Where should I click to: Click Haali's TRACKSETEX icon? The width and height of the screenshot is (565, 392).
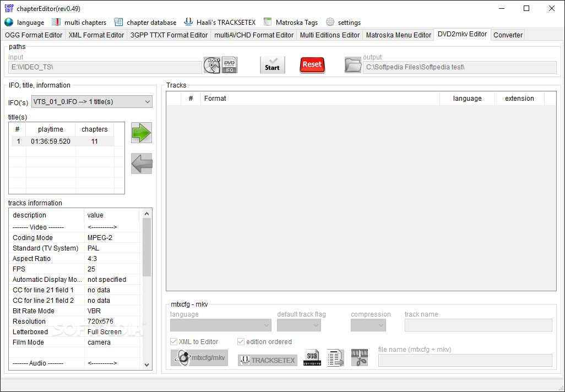188,23
